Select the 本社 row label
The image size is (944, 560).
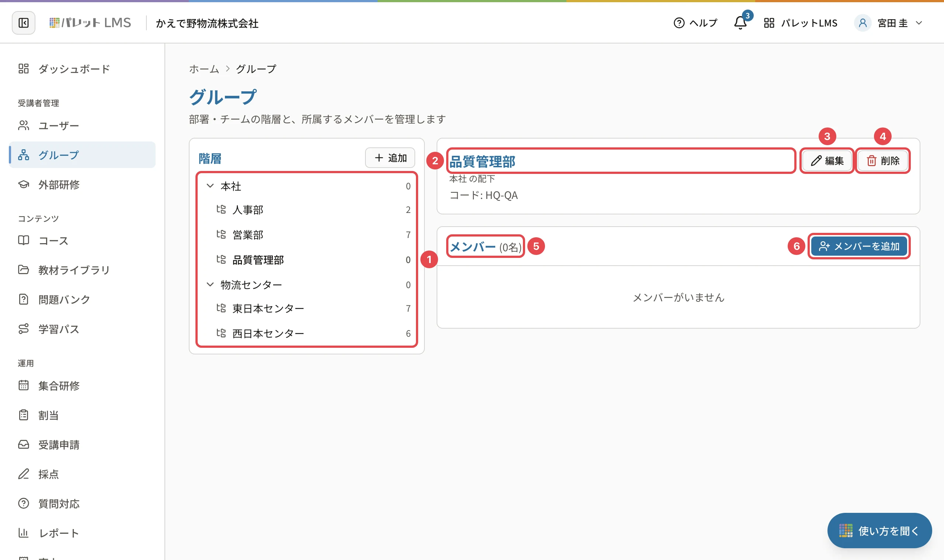231,186
